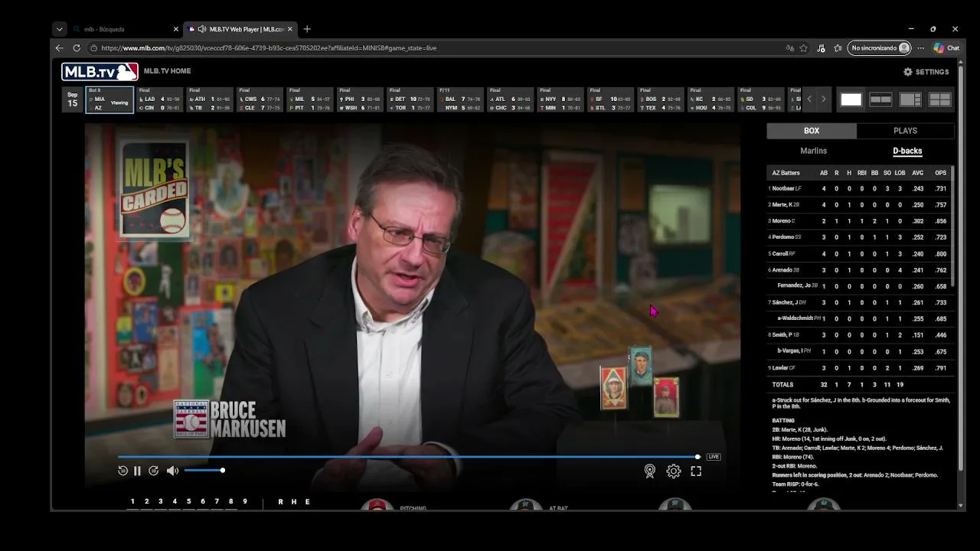This screenshot has width=980, height=551.
Task: Select the NYY vs MIN game
Action: tap(560, 99)
